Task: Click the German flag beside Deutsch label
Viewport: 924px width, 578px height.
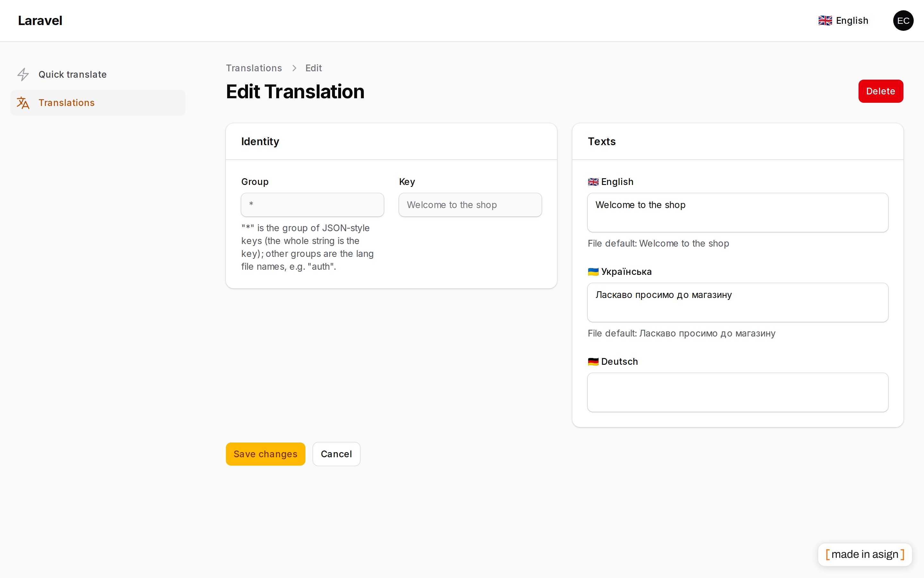Action: pyautogui.click(x=593, y=362)
